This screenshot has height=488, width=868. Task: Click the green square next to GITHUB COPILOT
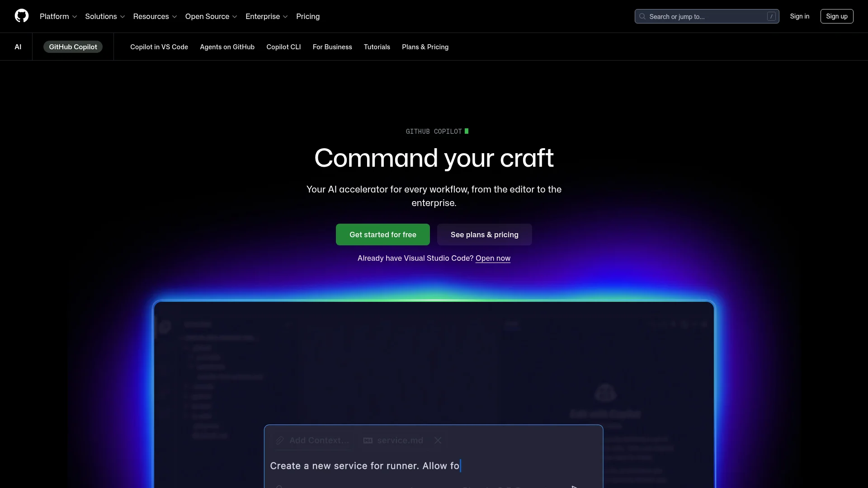[467, 131]
